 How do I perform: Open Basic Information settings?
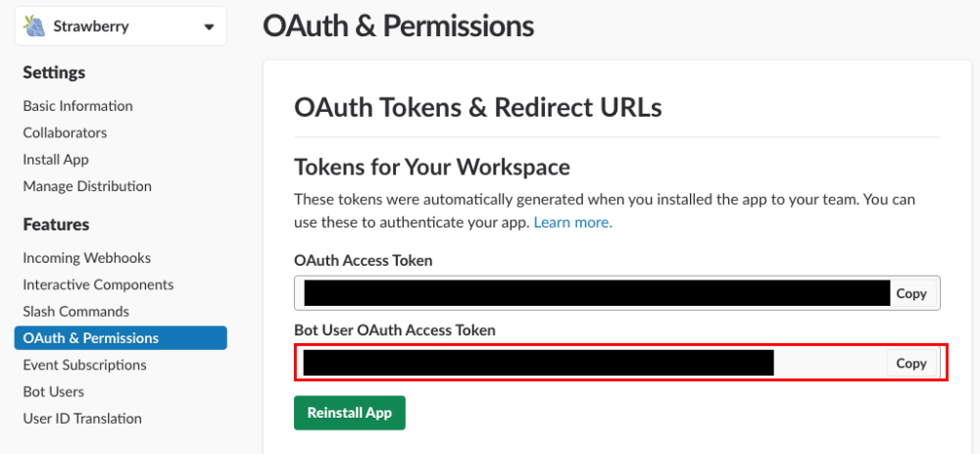coord(78,106)
